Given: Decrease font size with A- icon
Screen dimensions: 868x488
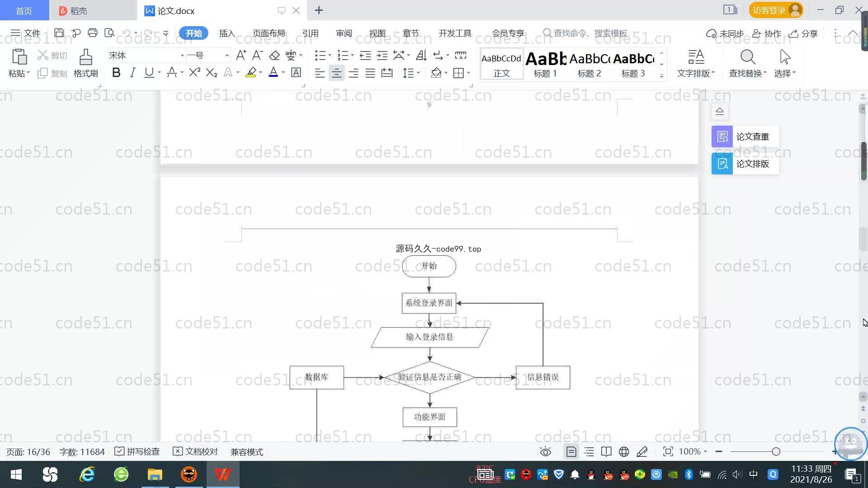Looking at the screenshot, I should [x=258, y=56].
